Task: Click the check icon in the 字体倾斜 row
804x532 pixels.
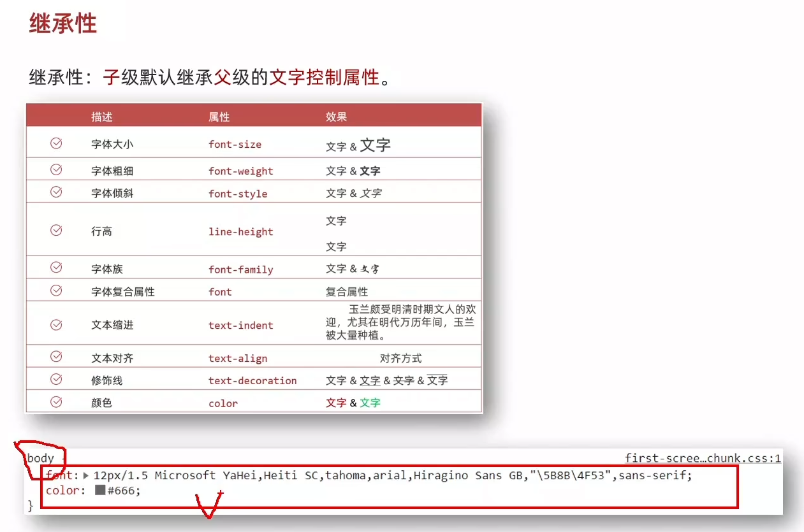Action: pos(56,192)
